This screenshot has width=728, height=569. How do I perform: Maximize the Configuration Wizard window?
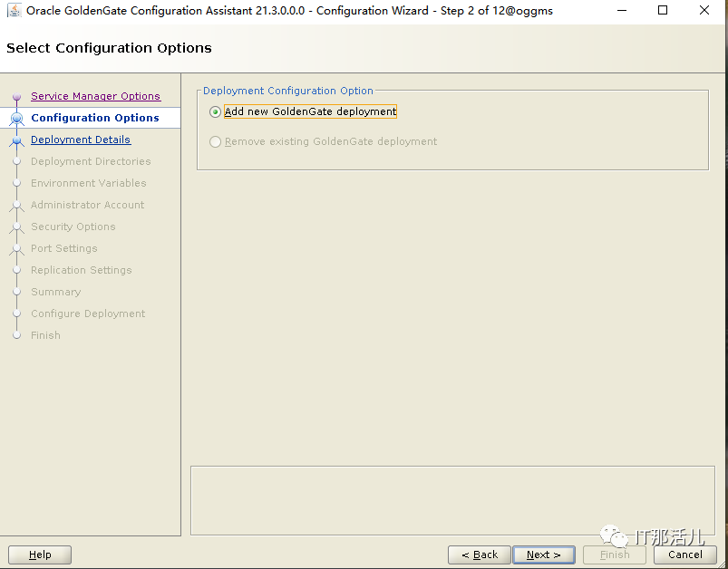[x=663, y=10]
